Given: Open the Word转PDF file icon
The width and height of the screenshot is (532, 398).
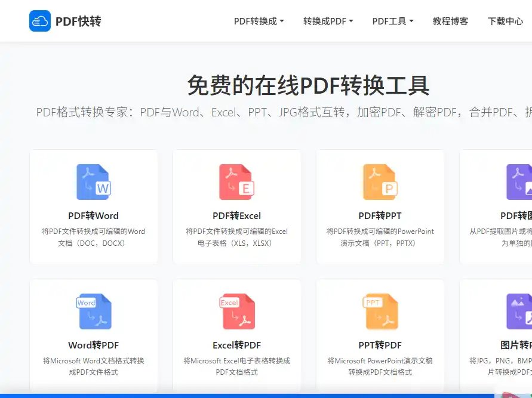Looking at the screenshot, I should click(x=94, y=311).
